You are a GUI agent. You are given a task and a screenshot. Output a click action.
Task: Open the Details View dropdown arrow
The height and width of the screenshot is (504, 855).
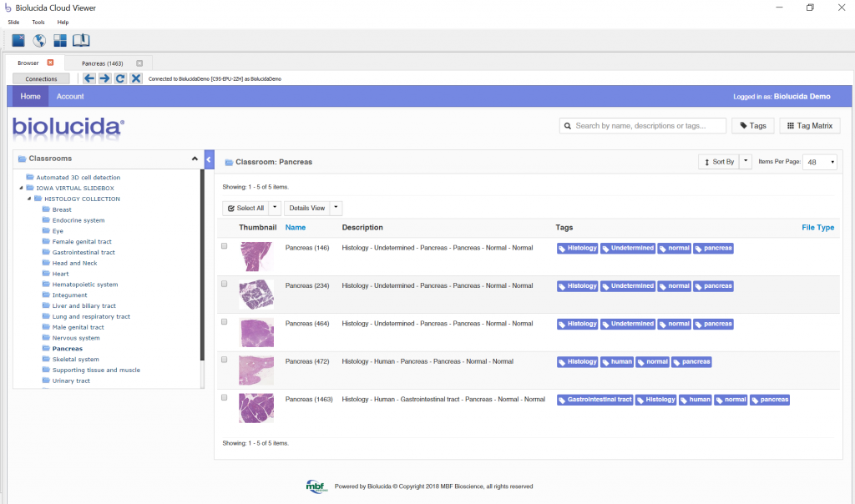[x=336, y=208]
